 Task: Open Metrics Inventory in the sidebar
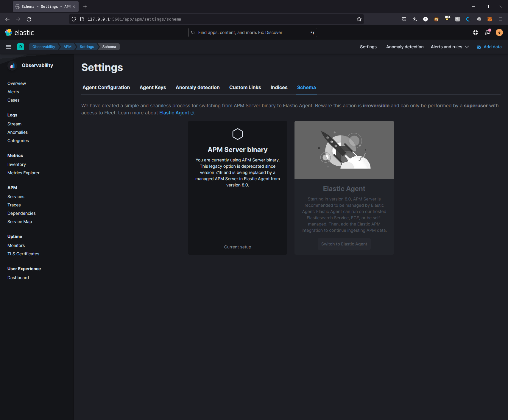17,164
